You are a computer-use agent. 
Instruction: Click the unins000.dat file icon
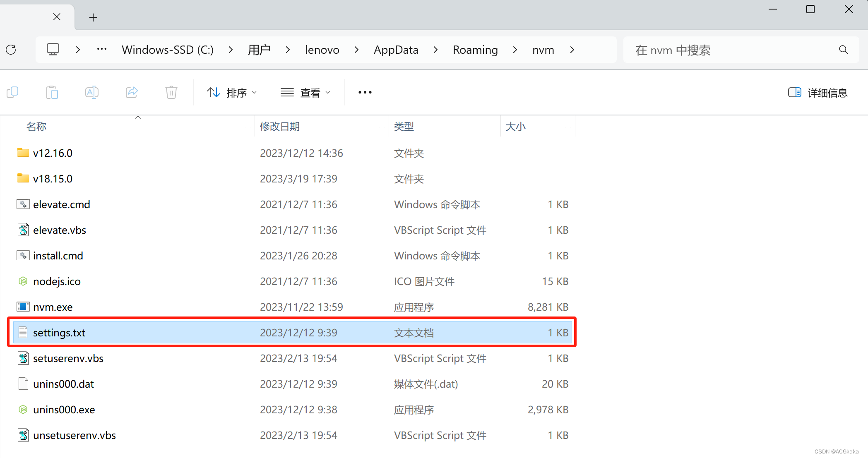[23, 384]
